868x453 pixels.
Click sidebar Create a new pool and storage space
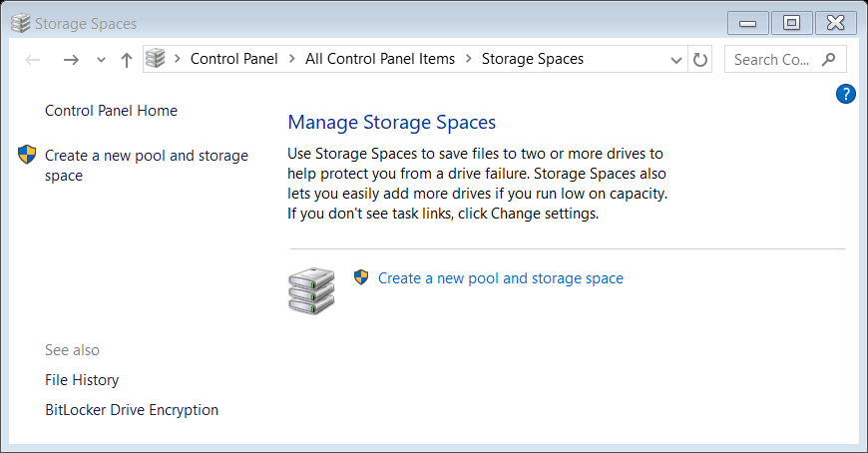point(147,166)
